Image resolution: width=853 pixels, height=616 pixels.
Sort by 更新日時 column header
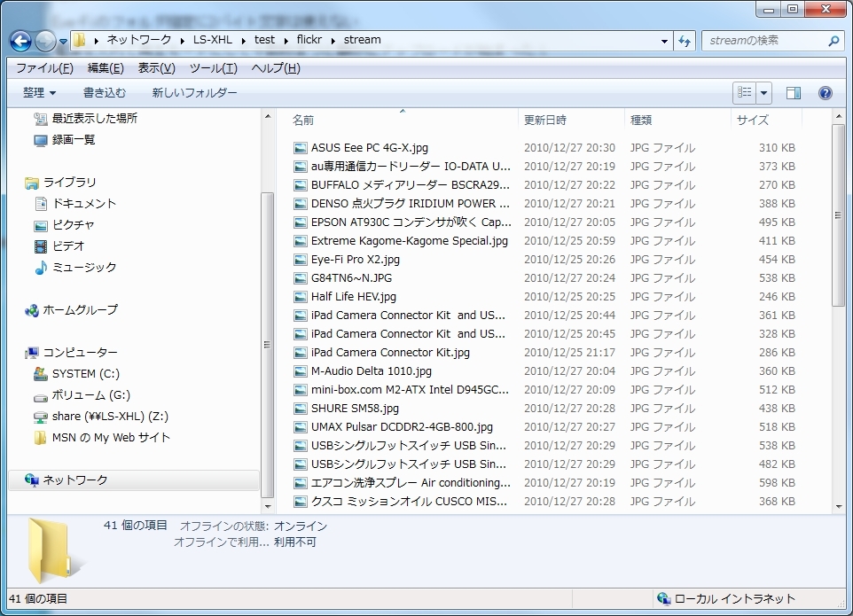pyautogui.click(x=571, y=121)
